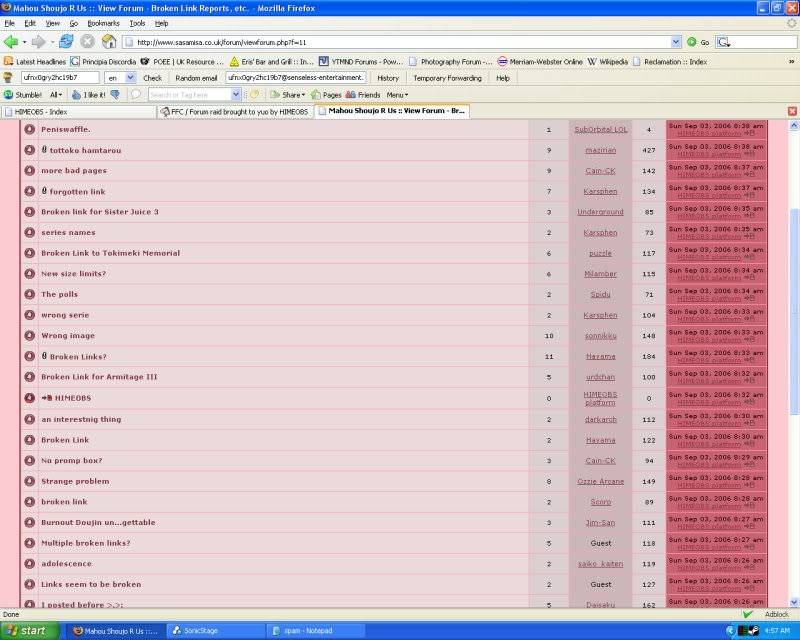This screenshot has height=640, width=800.
Task: Open the File menu
Action: pos(9,23)
